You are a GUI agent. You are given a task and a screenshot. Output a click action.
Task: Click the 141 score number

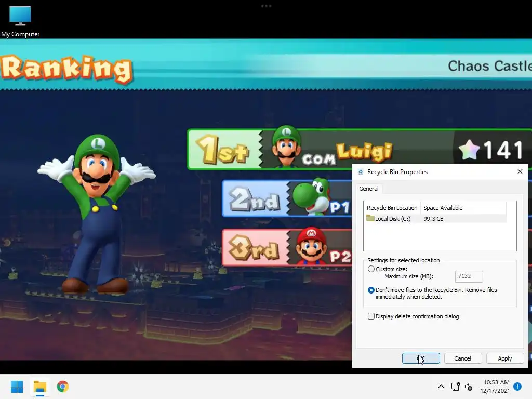[503, 150]
